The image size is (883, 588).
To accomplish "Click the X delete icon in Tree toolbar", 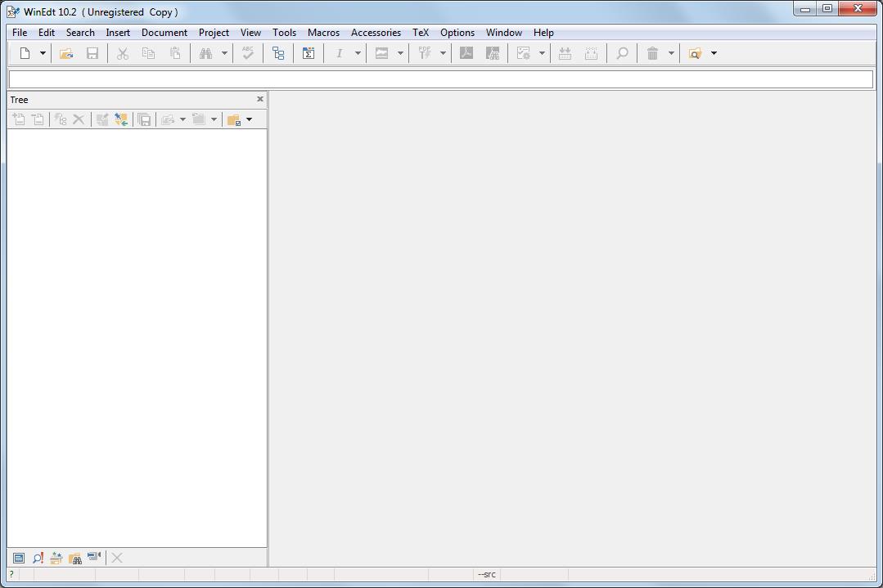I will coord(79,119).
